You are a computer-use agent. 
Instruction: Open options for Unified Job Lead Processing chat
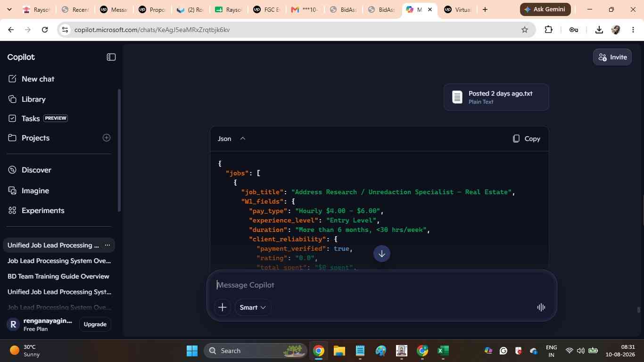[x=107, y=245]
